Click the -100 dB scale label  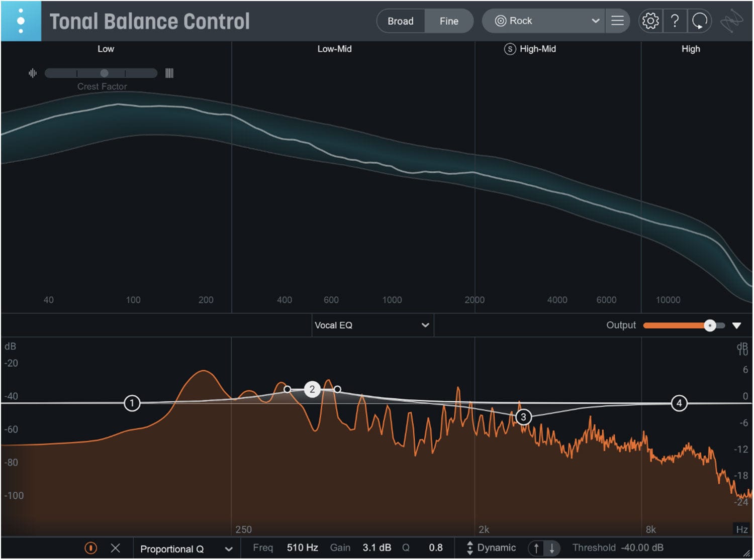(14, 496)
